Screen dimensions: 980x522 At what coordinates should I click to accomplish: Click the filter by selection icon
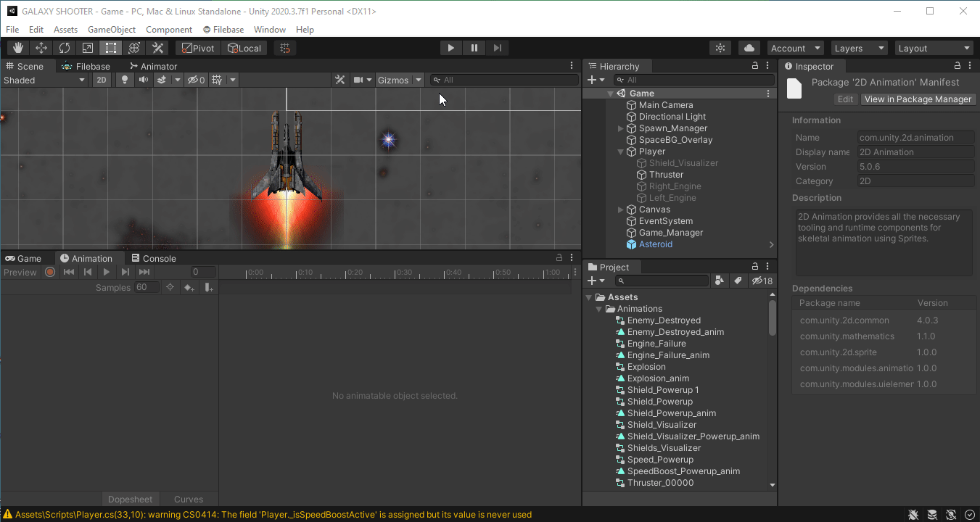click(x=170, y=287)
